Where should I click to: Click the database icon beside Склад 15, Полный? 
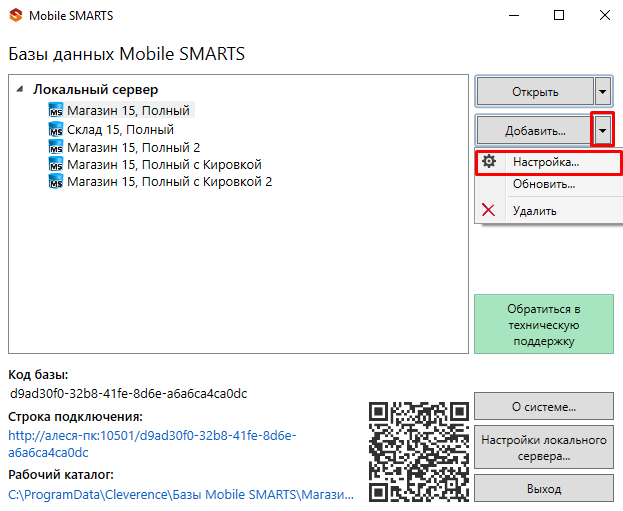[x=56, y=129]
